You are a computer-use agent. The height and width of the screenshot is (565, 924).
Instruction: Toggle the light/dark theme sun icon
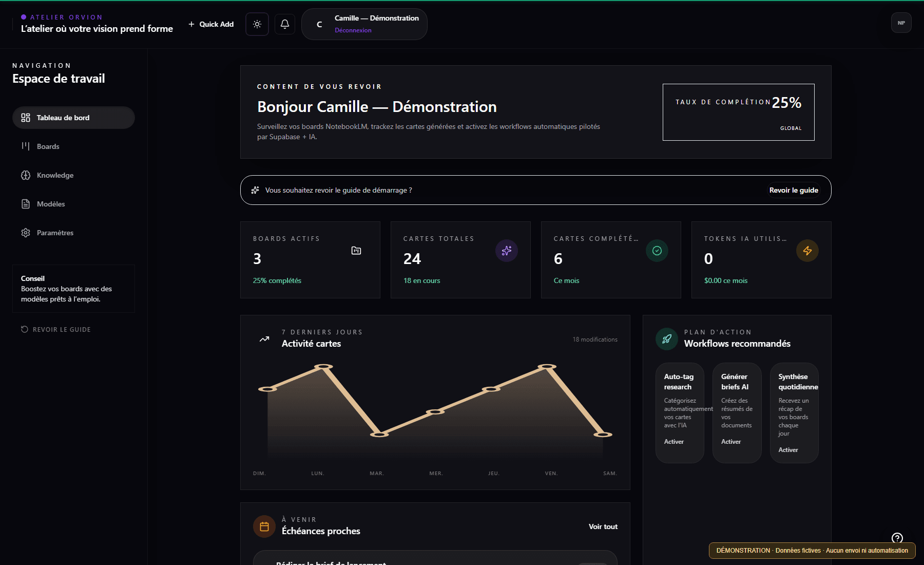257,24
